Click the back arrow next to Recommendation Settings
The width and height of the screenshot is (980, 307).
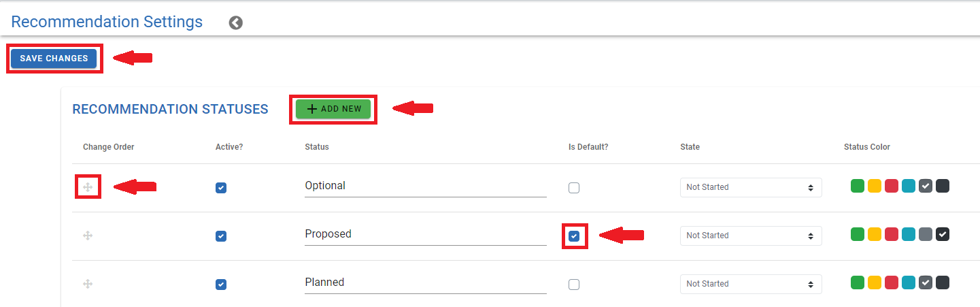pyautogui.click(x=236, y=23)
